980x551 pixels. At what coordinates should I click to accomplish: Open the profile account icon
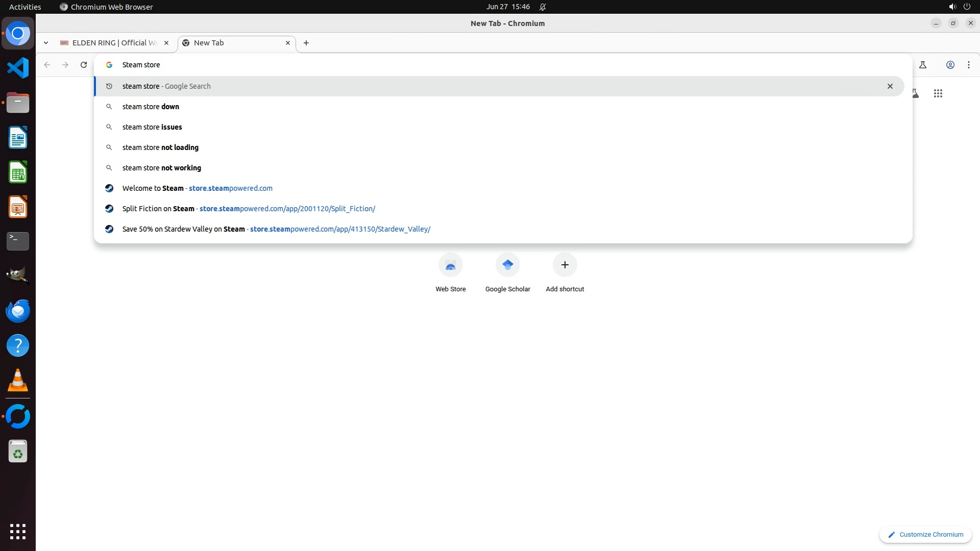(950, 65)
